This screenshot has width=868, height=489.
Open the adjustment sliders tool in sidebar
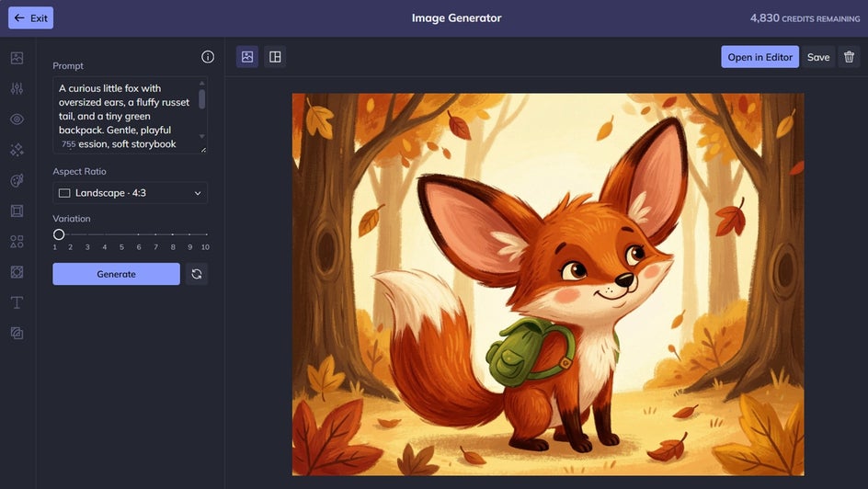point(17,88)
